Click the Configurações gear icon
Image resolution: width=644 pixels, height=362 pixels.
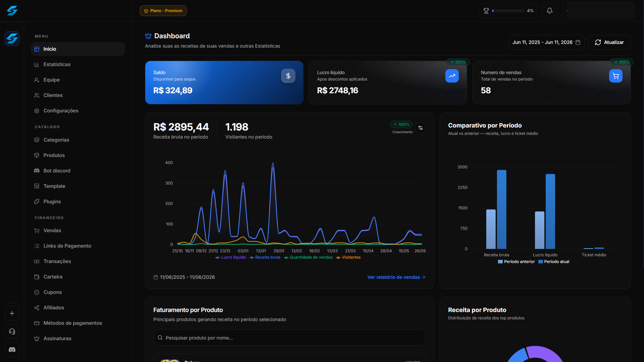(37, 111)
